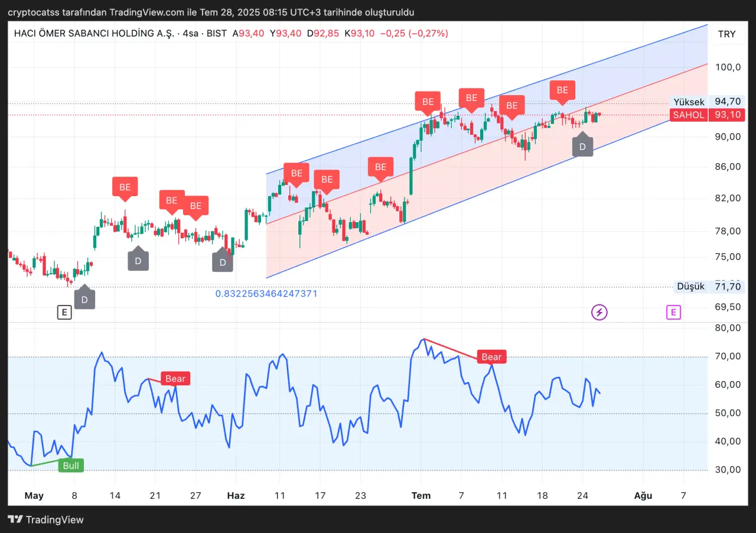
Task: Click the green Bull divergence label
Action: coord(71,466)
